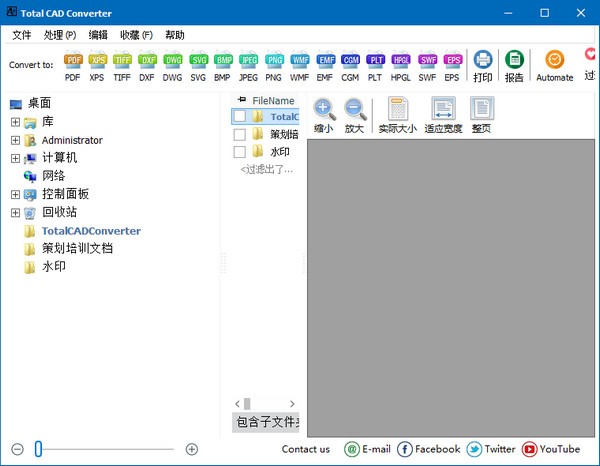The width and height of the screenshot is (600, 466).
Task: Click the 打印 print icon
Action: (x=483, y=66)
